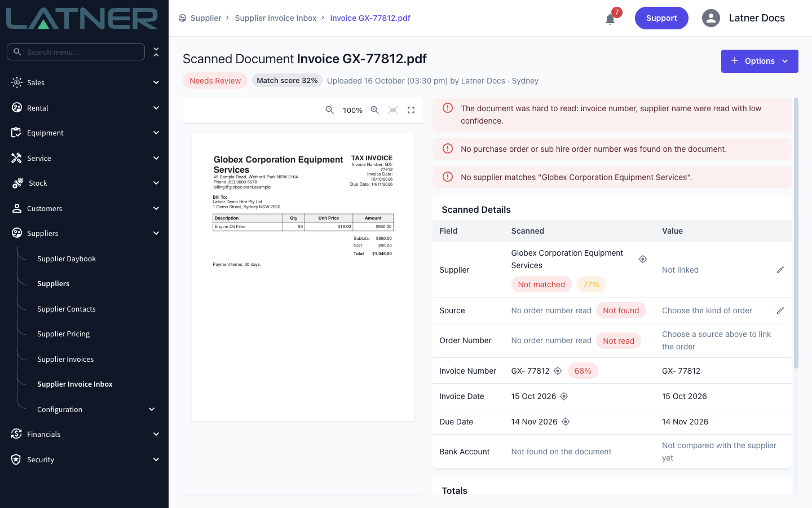Expand the Rental menu
Viewport: 812px width, 508px height.
pyautogui.click(x=85, y=108)
